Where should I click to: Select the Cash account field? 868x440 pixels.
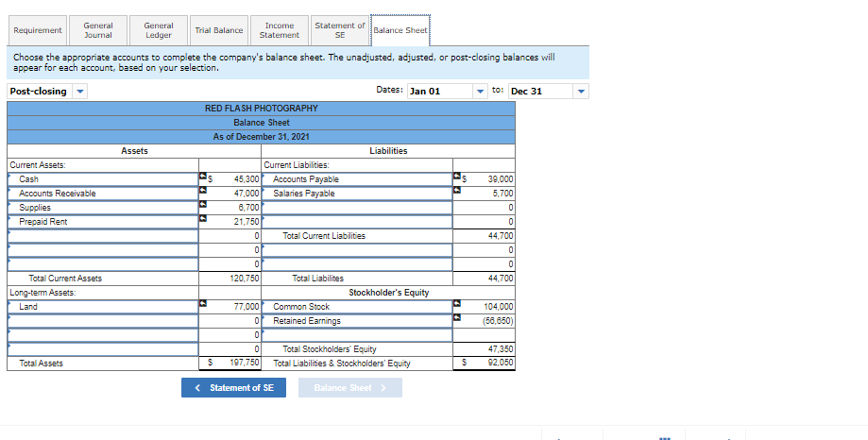tap(103, 179)
